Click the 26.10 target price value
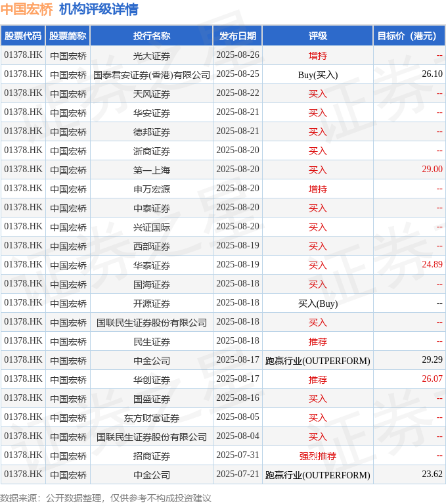The height and width of the screenshot is (504, 446). point(432,74)
